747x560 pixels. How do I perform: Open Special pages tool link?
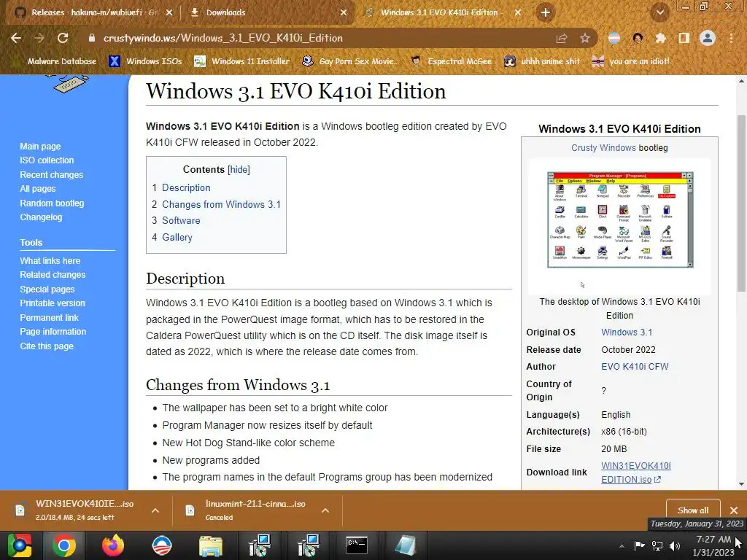(x=47, y=289)
